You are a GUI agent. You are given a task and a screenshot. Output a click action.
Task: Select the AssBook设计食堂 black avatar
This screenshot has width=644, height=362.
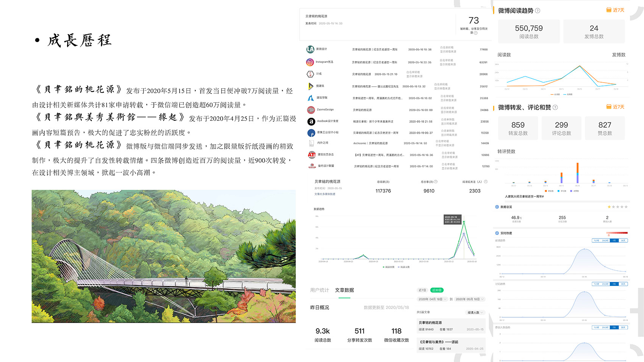[311, 122]
